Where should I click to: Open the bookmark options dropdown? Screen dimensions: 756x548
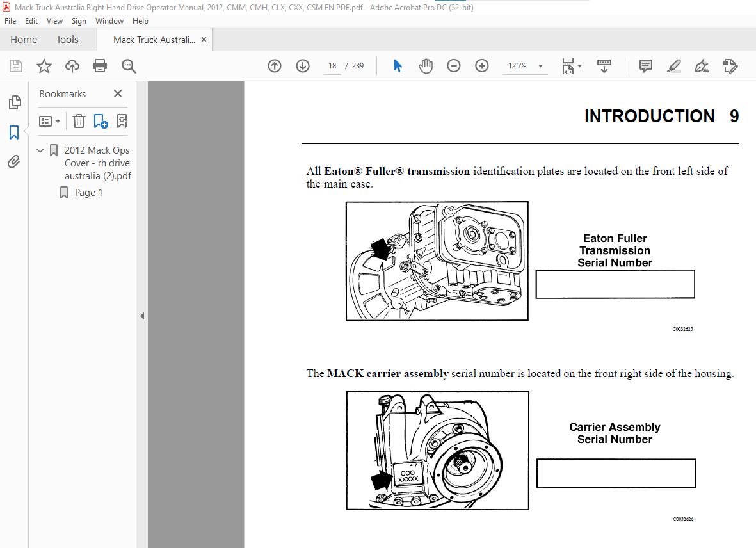(x=50, y=122)
